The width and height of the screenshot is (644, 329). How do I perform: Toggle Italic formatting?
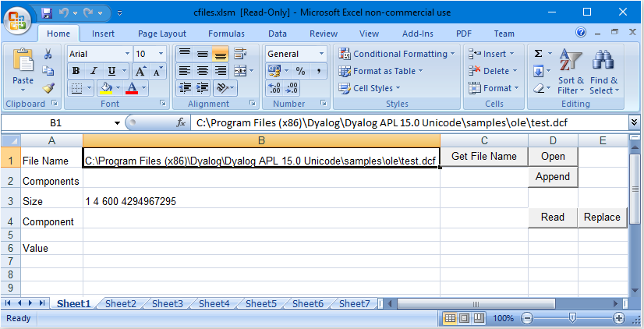94,71
